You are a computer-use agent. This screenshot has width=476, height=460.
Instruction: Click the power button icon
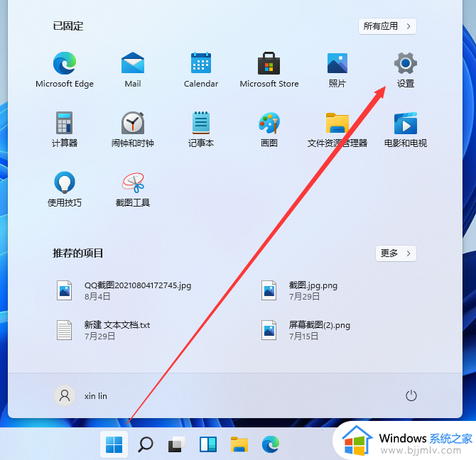point(411,395)
